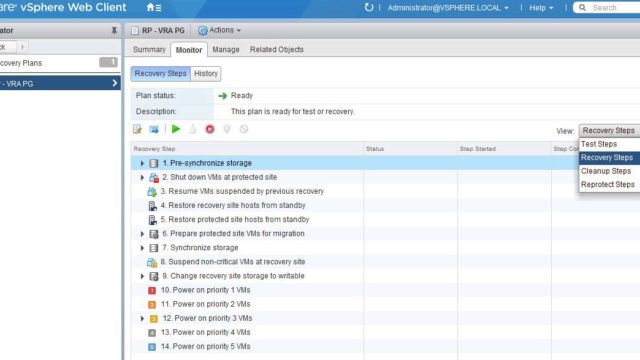Expand Change recovery site storage to writable
The width and height of the screenshot is (640, 360).
click(x=142, y=276)
